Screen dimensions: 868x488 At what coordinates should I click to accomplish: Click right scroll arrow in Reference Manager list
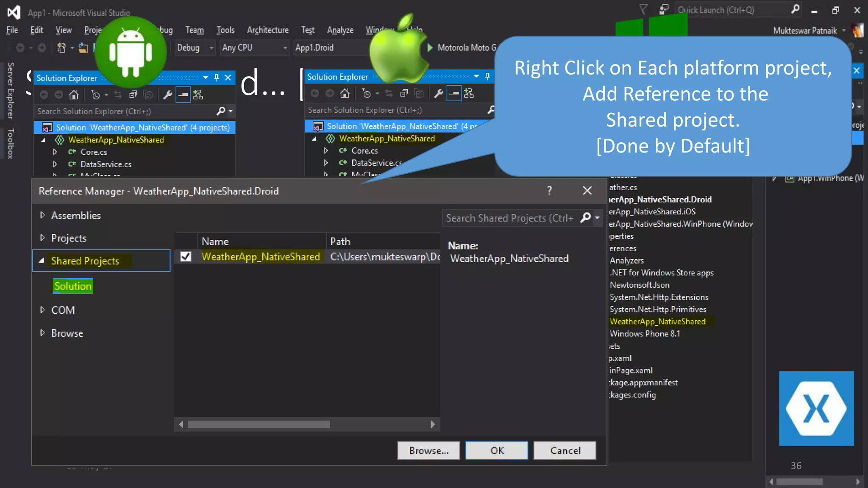point(433,424)
